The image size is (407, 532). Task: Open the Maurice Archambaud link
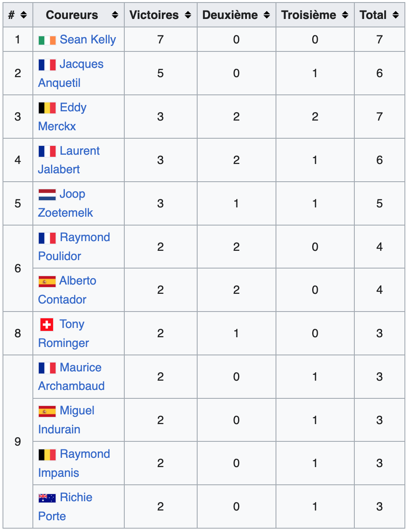coord(80,368)
